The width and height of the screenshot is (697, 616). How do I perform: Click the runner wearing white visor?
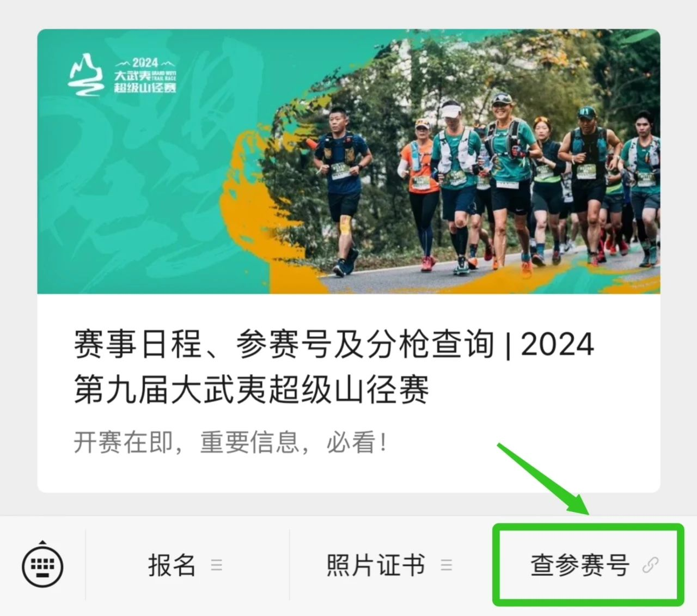point(455,185)
